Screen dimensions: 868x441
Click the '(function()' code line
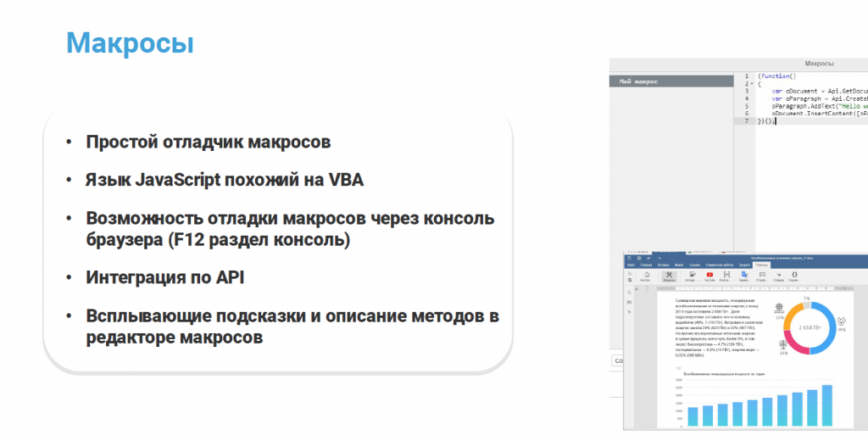[x=776, y=76]
